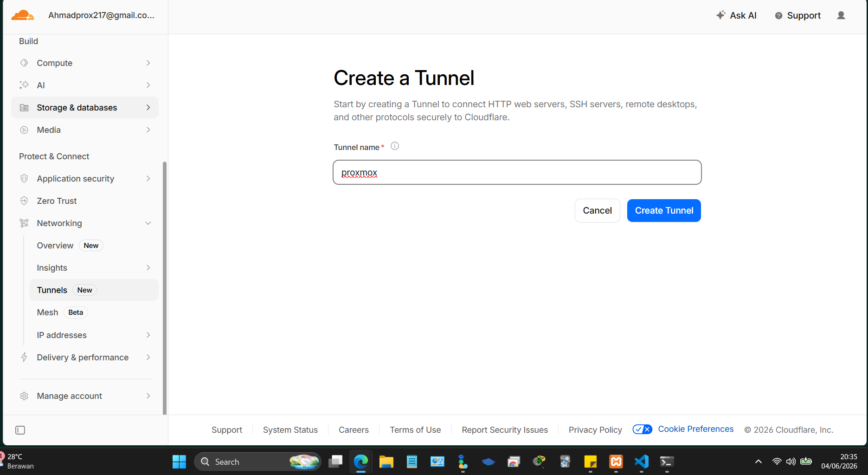Click the Wi-Fi network tray icon
The image size is (868, 475).
(x=777, y=462)
